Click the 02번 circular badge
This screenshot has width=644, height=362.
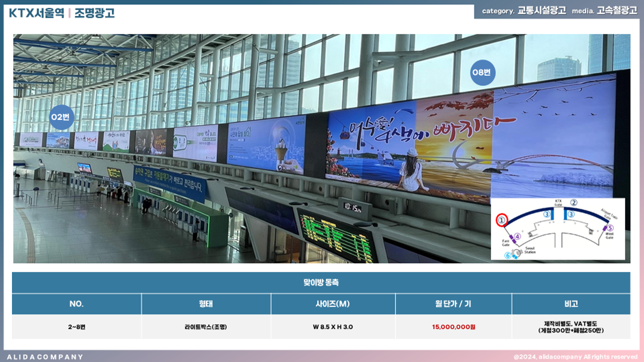click(61, 117)
